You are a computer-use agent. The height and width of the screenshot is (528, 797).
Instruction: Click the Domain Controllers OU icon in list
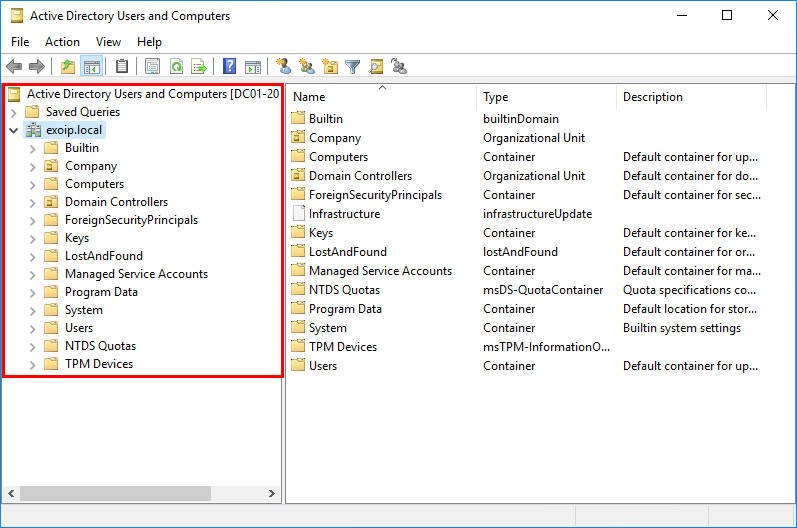click(298, 175)
